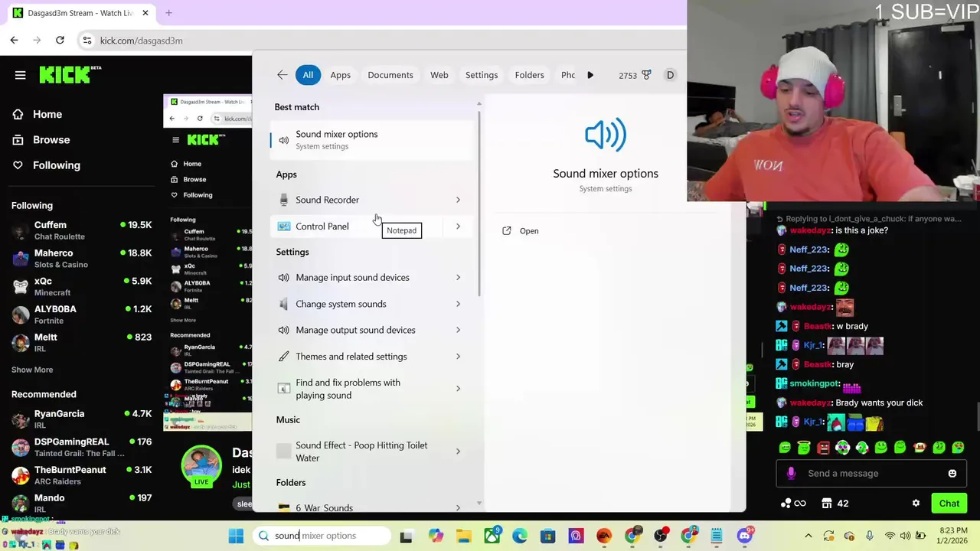Open the Kick channel shop icon
The width and height of the screenshot is (980, 551).
pyautogui.click(x=827, y=503)
